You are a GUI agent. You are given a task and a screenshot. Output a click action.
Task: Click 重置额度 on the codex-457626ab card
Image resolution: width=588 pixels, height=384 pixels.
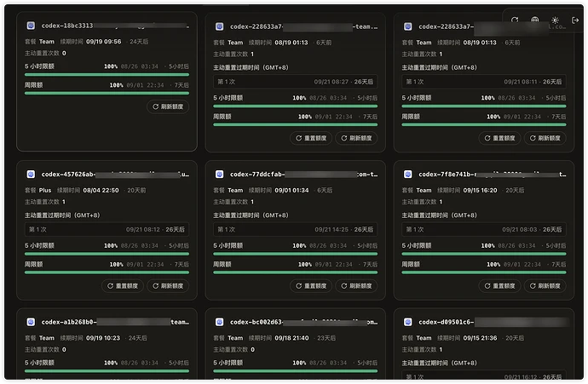pos(123,286)
